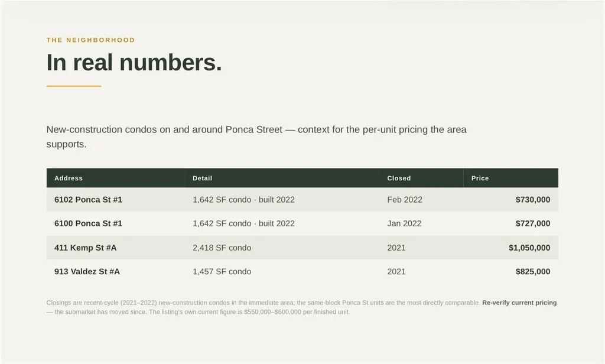Click the $825,000 price cell

click(x=533, y=272)
